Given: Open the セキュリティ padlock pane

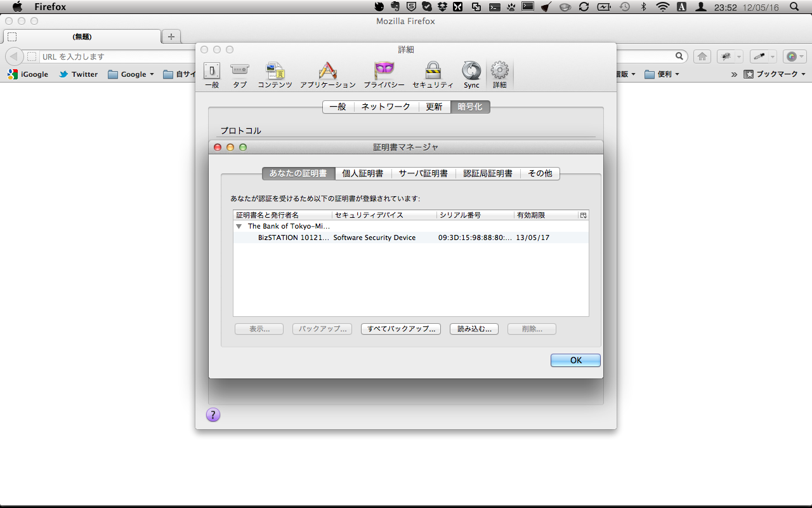Looking at the screenshot, I should click(x=433, y=74).
